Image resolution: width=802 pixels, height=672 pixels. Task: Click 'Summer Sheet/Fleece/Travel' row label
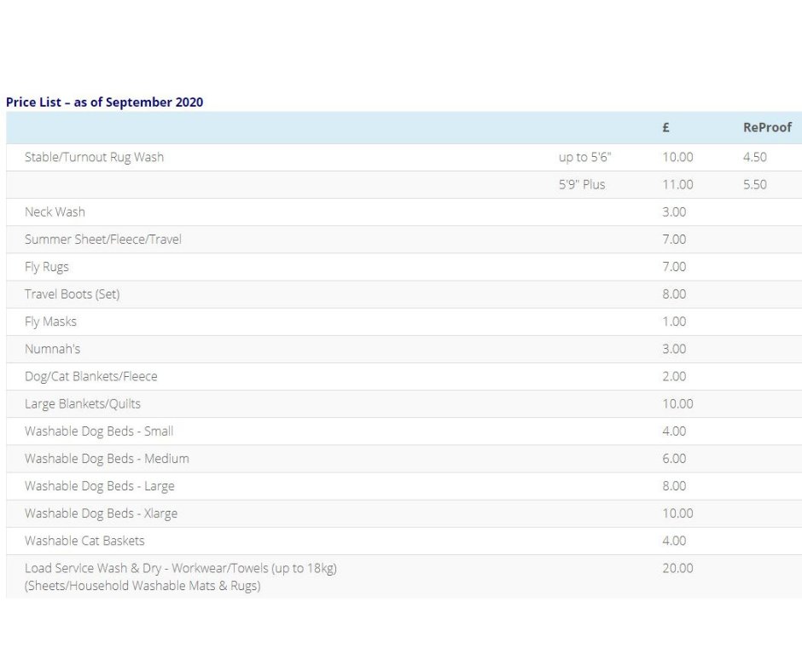click(102, 240)
